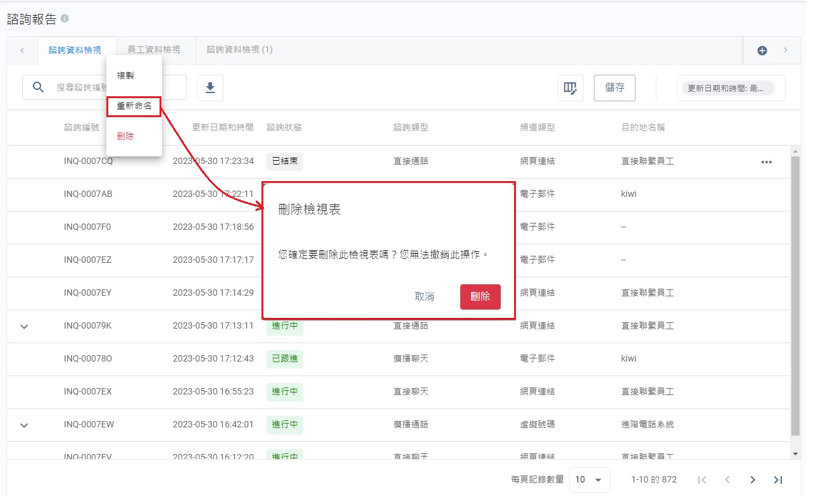Click the 已結束 status badge
Screen dimensions: 823x504
pos(285,161)
